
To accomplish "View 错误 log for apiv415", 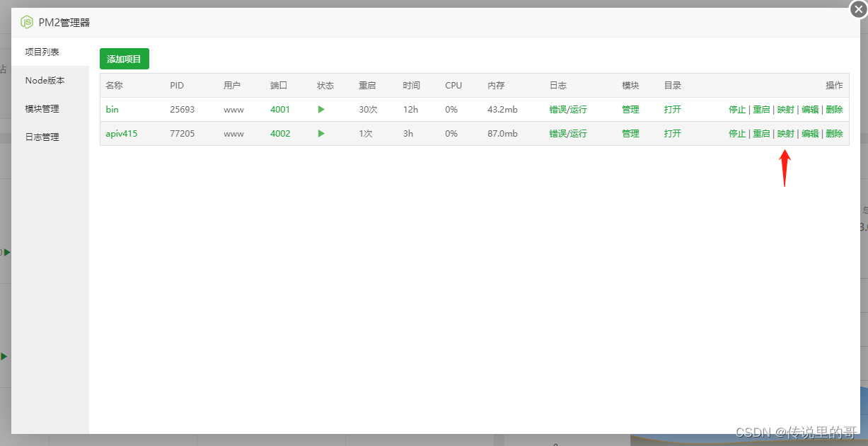I will coord(557,133).
